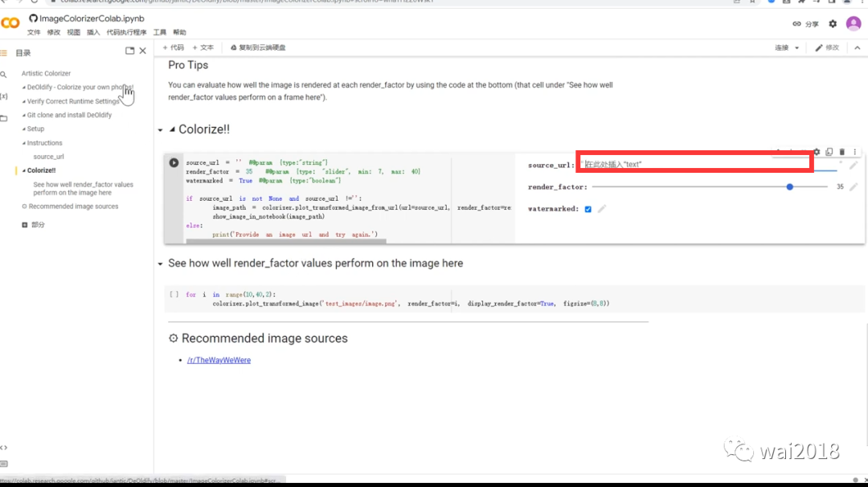
Task: Open the variables {x} panel icon
Action: click(4, 96)
